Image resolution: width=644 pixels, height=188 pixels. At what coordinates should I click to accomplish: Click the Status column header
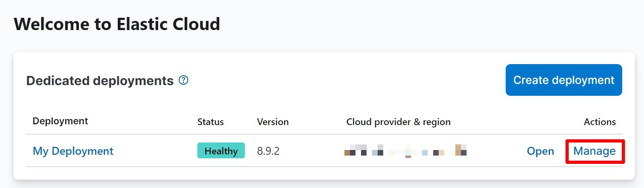[x=210, y=122]
